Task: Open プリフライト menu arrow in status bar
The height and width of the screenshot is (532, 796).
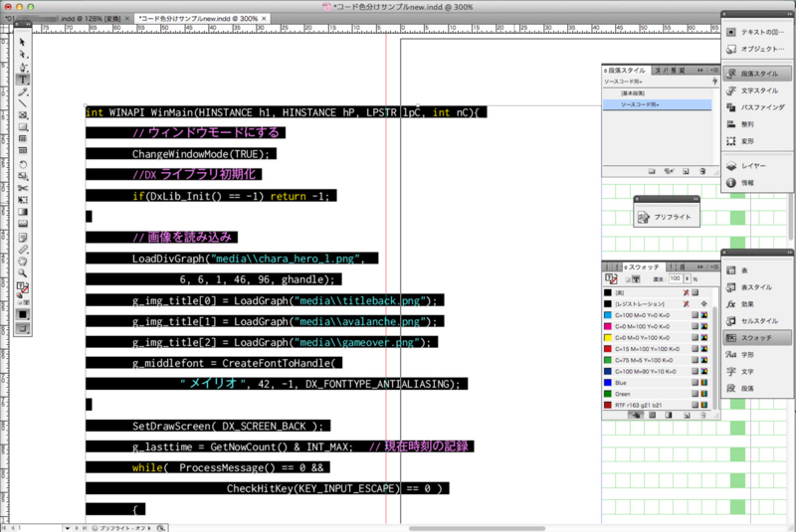Action: point(149,528)
